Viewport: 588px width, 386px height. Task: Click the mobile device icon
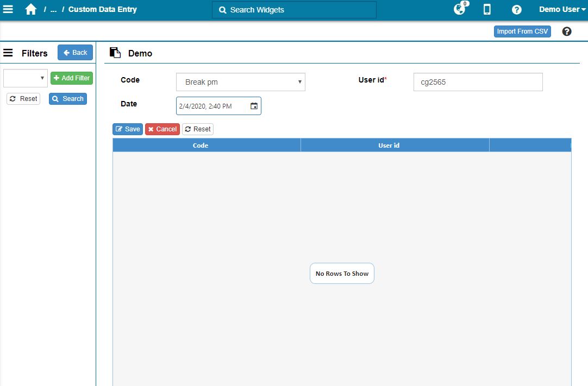[x=487, y=9]
